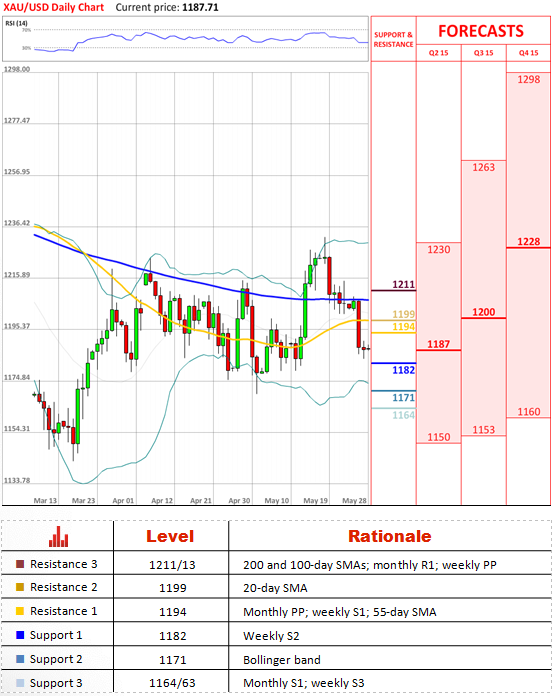The width and height of the screenshot is (554, 696).
Task: Click the Support 3 light-blue color square
Action: pyautogui.click(x=20, y=683)
